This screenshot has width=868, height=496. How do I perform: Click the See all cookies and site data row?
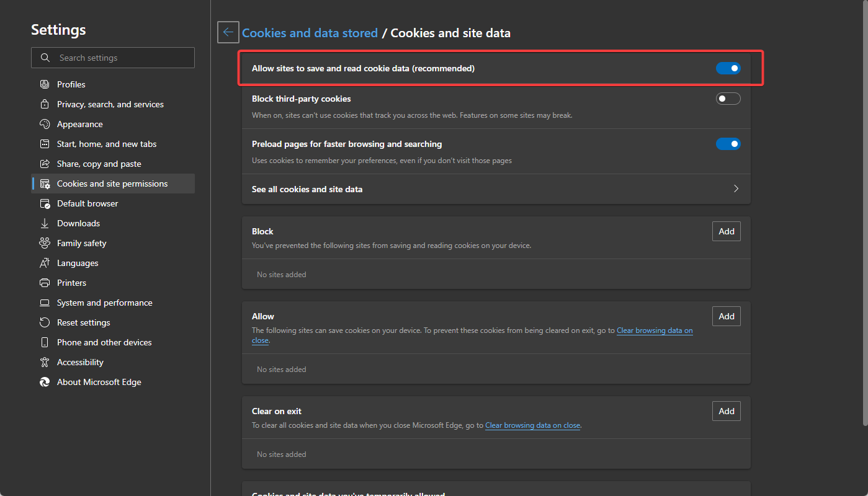[496, 189]
